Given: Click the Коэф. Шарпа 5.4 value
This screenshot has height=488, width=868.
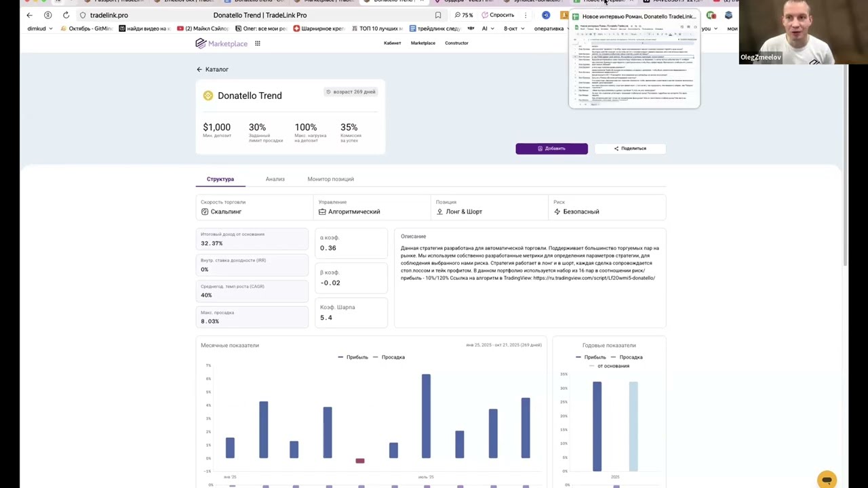Looking at the screenshot, I should 326,317.
